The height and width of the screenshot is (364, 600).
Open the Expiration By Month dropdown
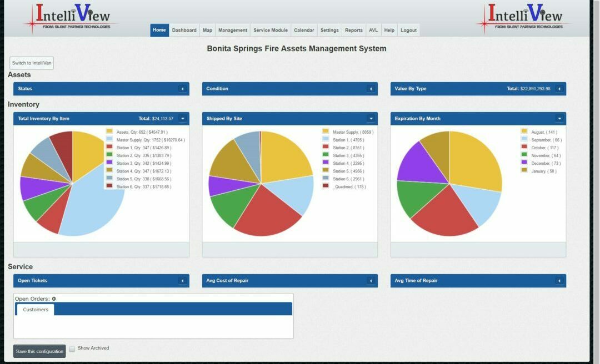click(x=559, y=118)
